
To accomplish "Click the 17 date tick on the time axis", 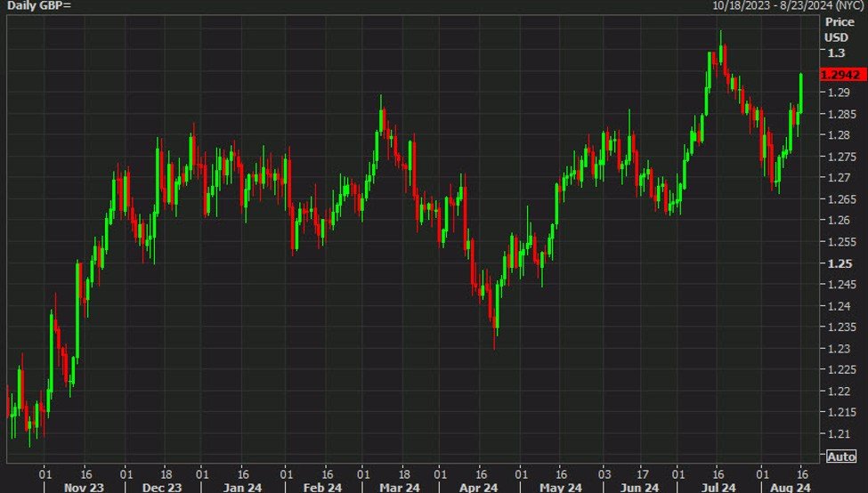I will pyautogui.click(x=643, y=473).
